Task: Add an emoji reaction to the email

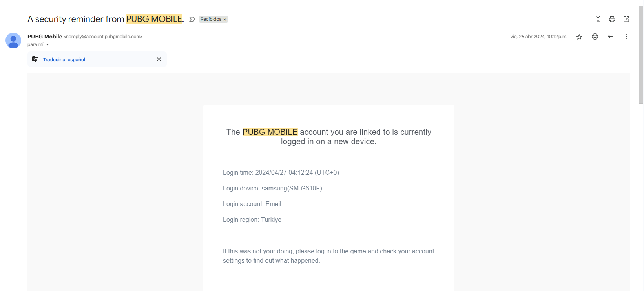Action: tap(595, 37)
